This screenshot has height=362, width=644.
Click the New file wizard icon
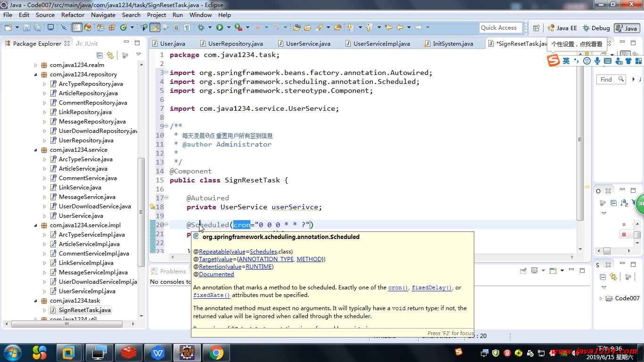(x=8, y=27)
